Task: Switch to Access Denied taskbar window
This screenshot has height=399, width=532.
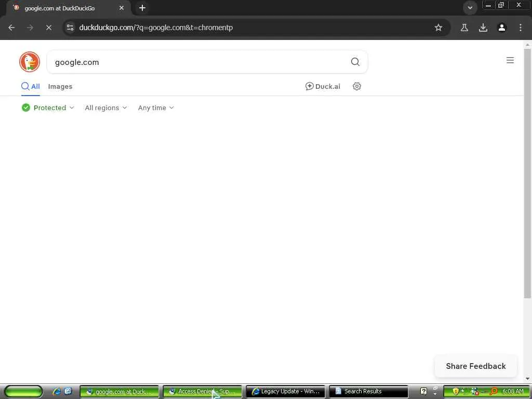Action: [203, 392]
